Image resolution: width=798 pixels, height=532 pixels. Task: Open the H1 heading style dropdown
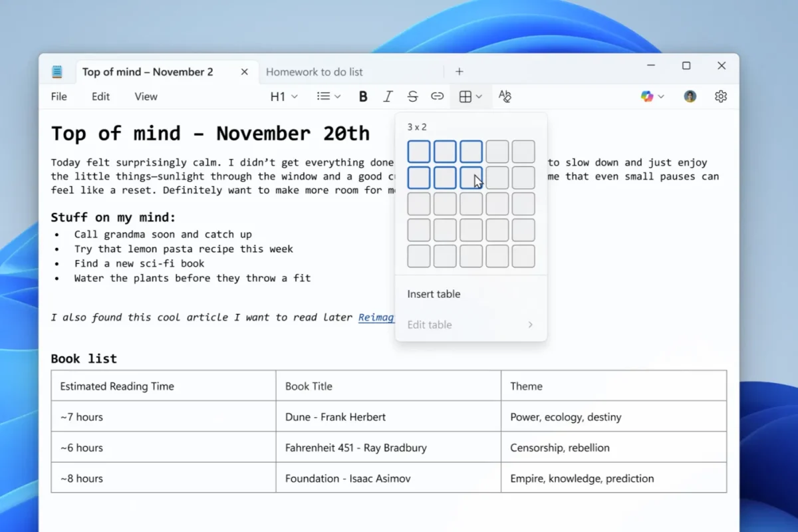[x=283, y=96]
